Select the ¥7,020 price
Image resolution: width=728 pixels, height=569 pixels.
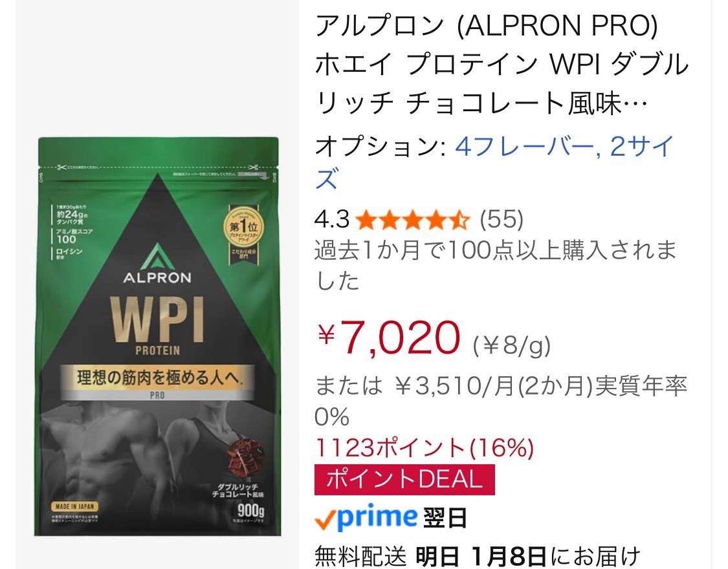coord(389,337)
